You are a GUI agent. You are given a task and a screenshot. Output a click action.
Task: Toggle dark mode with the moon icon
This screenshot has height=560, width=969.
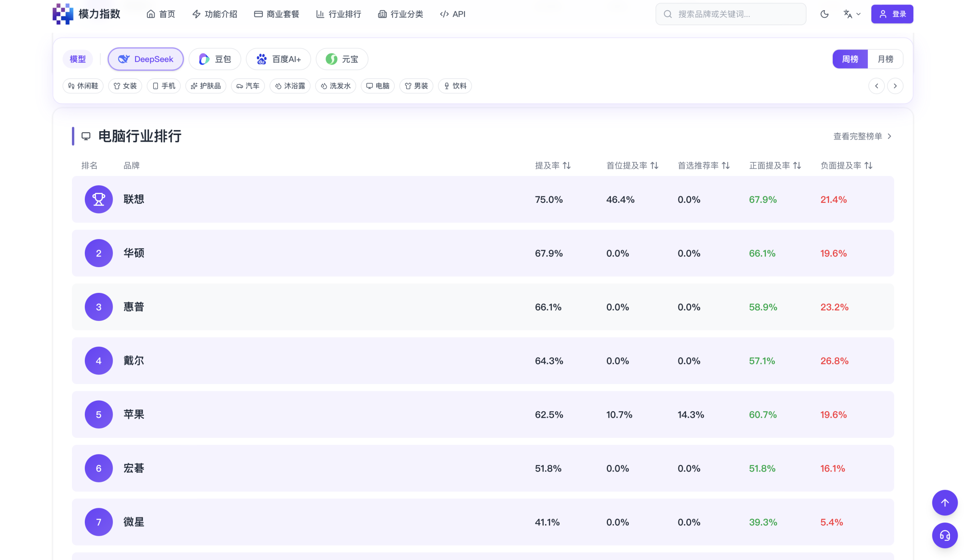pos(824,14)
